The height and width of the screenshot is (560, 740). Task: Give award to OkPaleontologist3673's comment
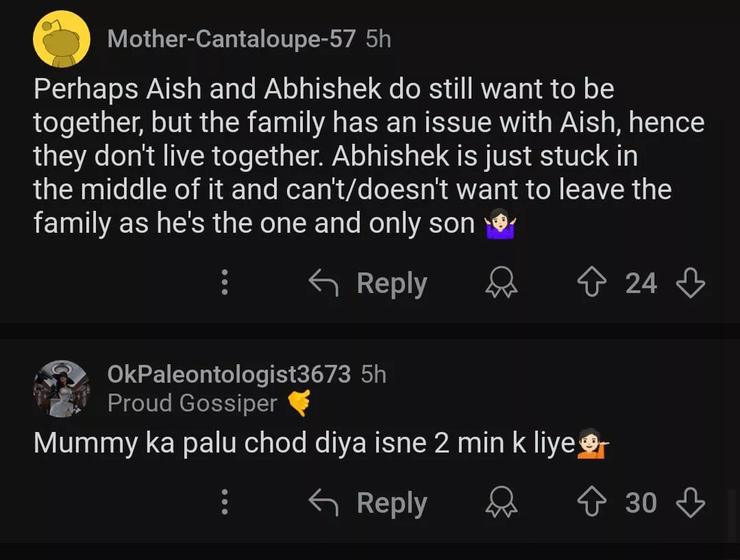(x=502, y=503)
